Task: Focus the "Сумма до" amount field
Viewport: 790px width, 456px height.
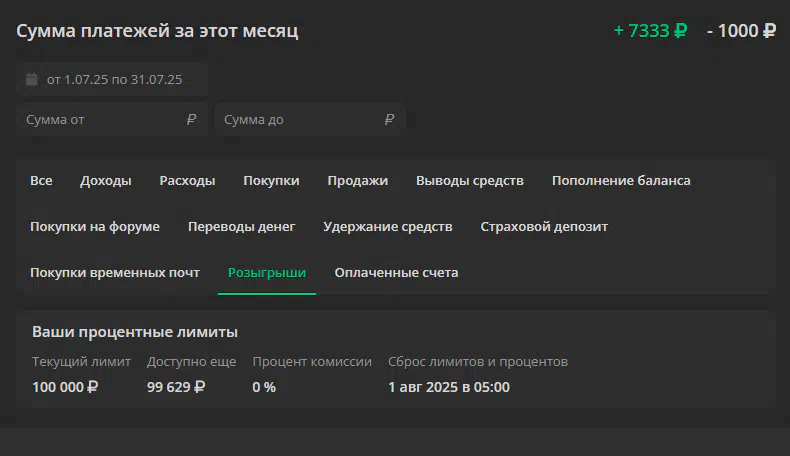Action: (310, 119)
